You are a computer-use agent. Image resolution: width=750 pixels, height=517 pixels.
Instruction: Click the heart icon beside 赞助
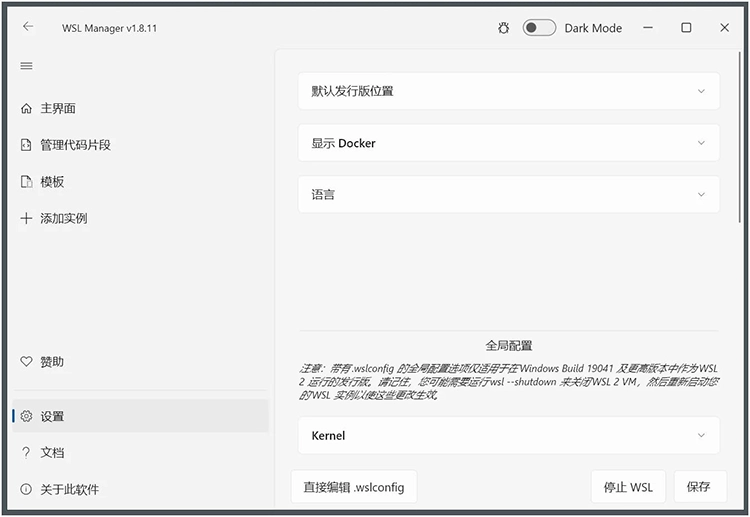coord(27,362)
